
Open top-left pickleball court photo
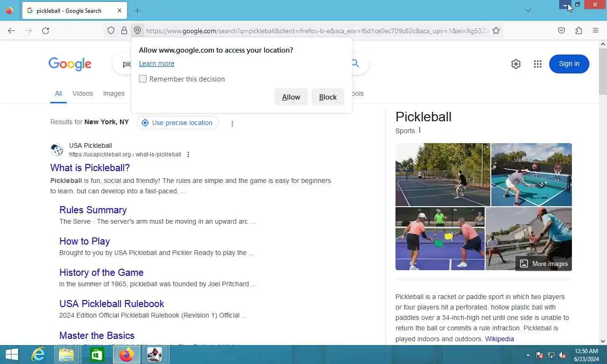[x=443, y=174]
